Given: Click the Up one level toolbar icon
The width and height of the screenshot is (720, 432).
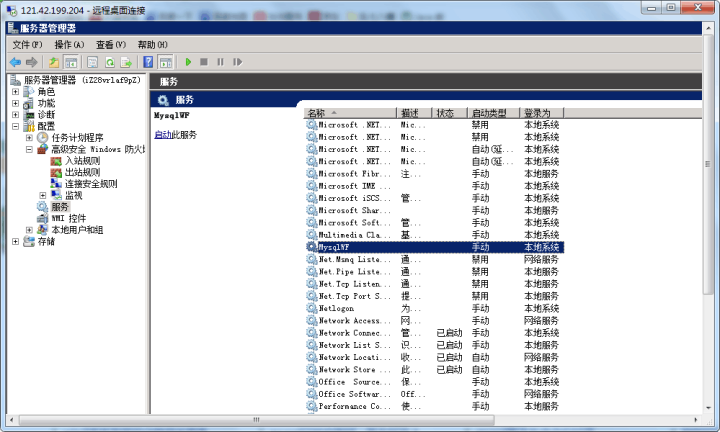Looking at the screenshot, I should 54,62.
